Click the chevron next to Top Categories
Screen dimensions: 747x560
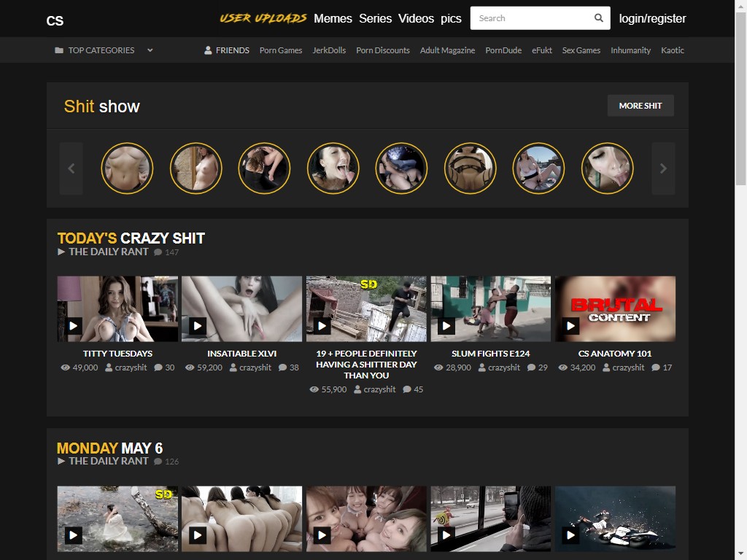point(150,50)
